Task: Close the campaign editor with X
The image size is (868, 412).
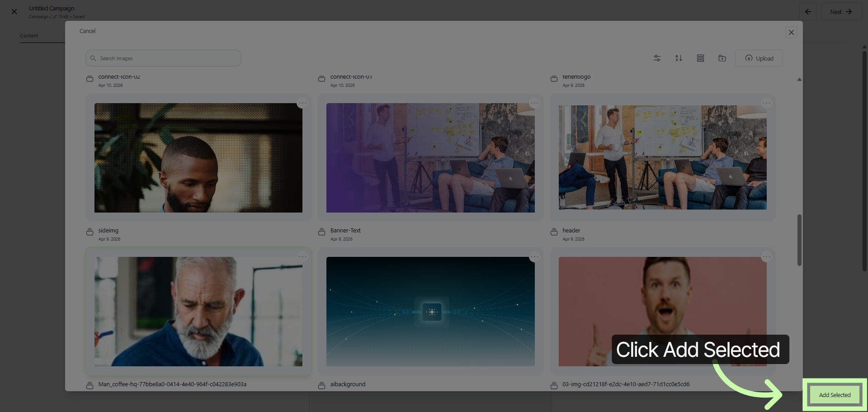Action: (x=14, y=12)
